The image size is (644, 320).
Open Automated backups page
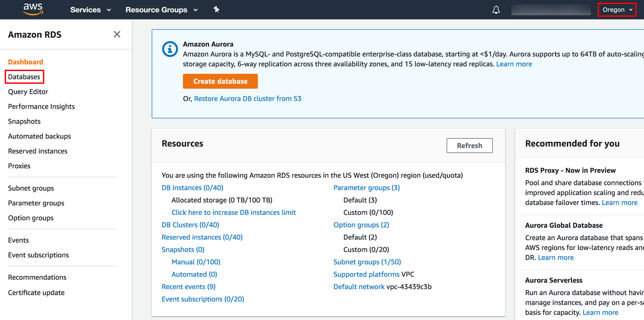point(40,136)
